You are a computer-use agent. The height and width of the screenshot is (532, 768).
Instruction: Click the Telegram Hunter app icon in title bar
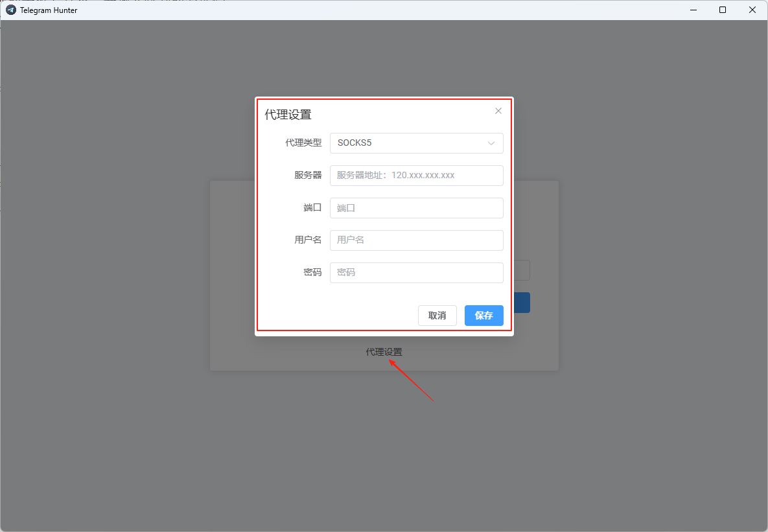pos(10,10)
